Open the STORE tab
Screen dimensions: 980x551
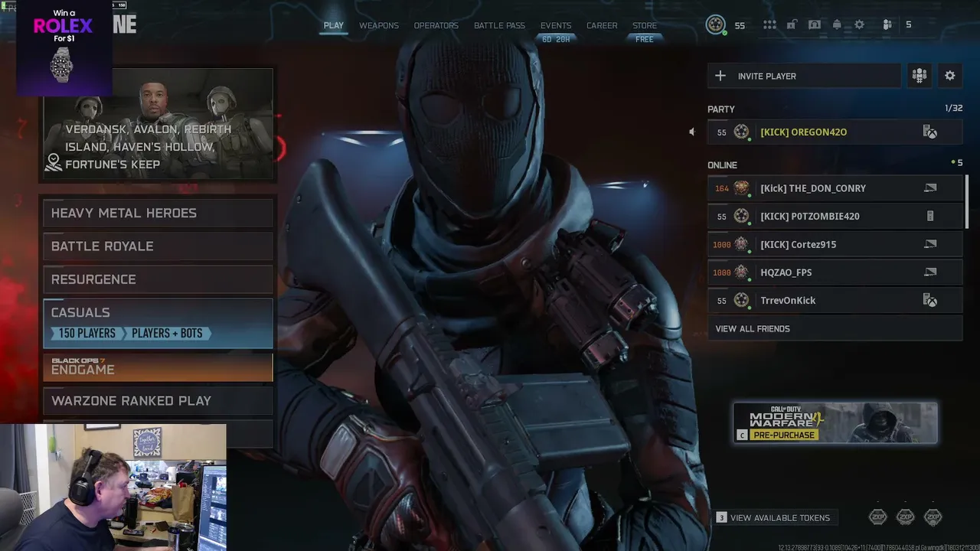645,25
